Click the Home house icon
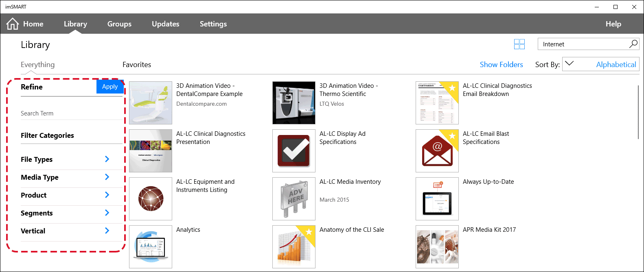The height and width of the screenshot is (272, 644). 13,24
